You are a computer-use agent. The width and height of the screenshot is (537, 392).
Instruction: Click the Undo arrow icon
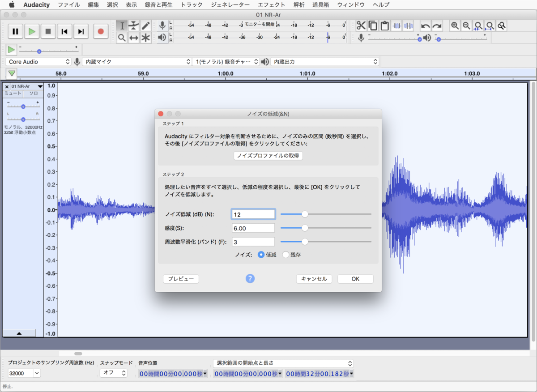tap(425, 26)
